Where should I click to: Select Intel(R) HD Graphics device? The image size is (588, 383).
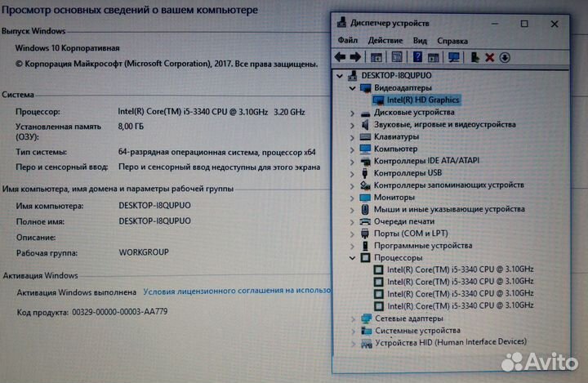[x=423, y=100]
